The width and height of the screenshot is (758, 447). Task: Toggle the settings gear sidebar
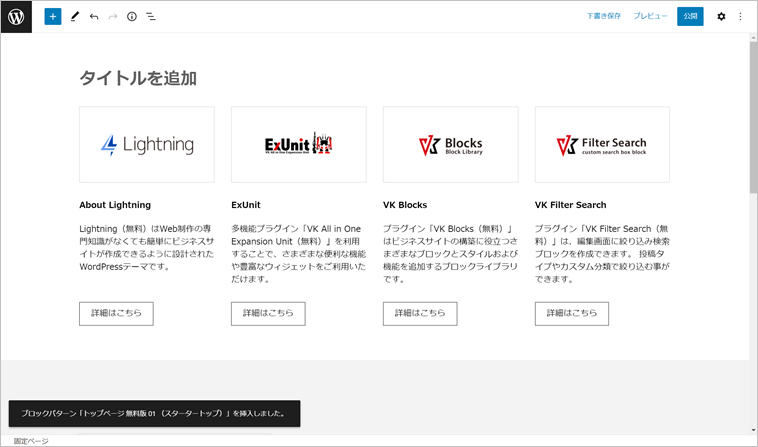pyautogui.click(x=721, y=17)
